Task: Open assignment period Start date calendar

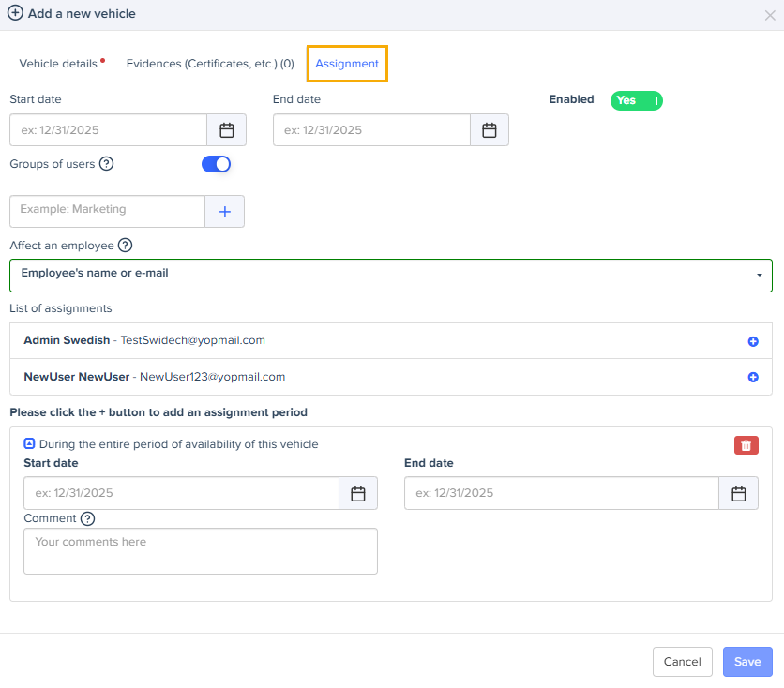Action: click(x=357, y=493)
